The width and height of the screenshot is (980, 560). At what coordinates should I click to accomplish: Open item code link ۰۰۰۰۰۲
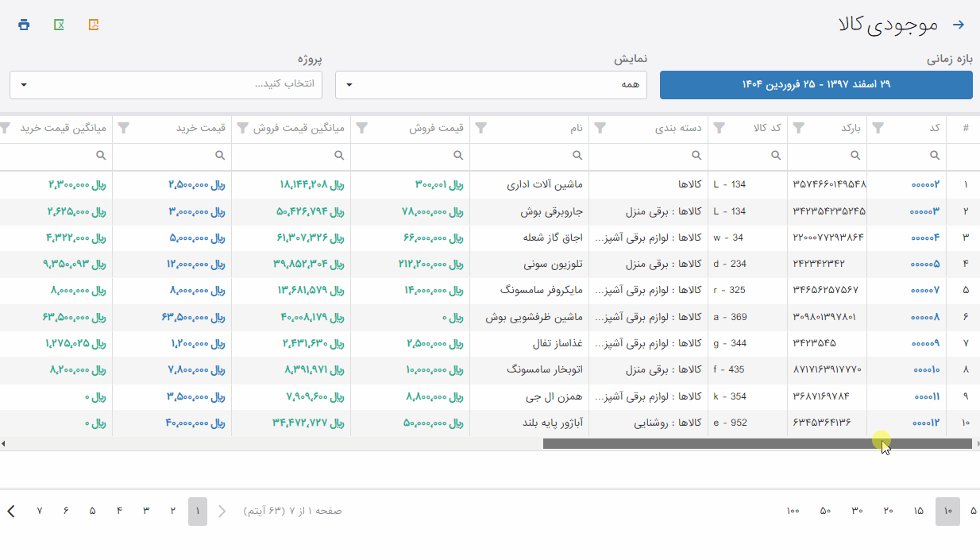(x=925, y=184)
